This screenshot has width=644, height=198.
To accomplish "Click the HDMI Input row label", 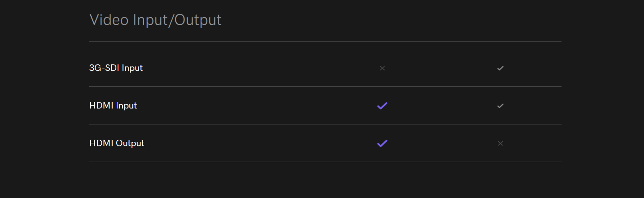I will pyautogui.click(x=113, y=106).
